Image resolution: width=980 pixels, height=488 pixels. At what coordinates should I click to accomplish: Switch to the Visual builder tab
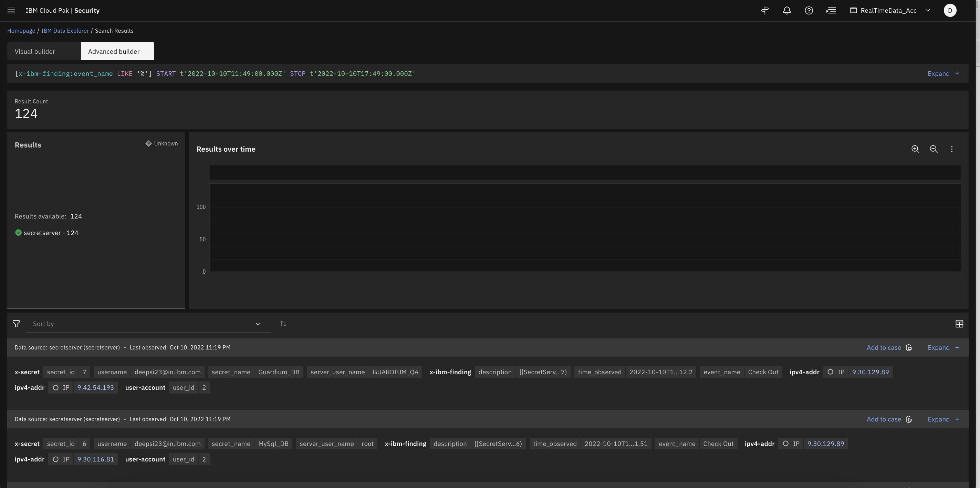coord(34,51)
